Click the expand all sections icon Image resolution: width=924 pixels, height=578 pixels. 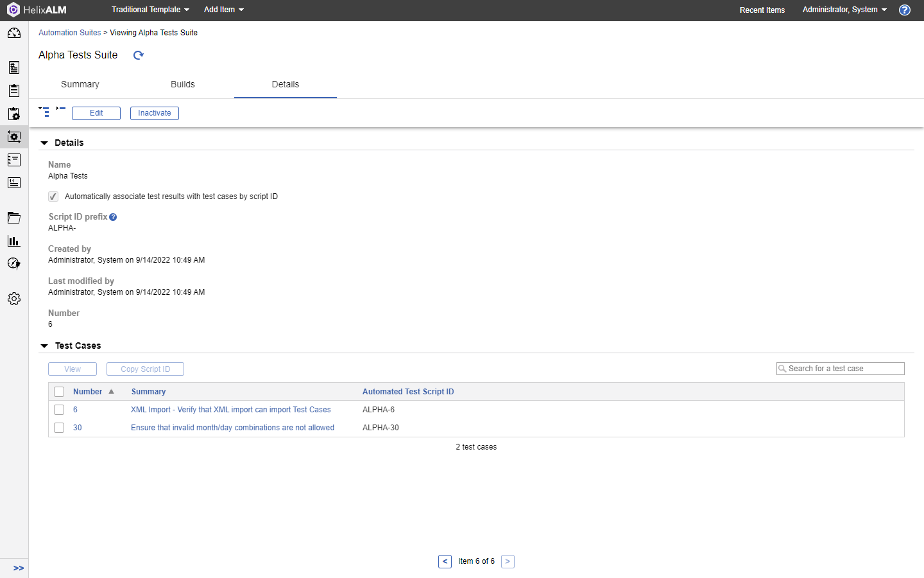pyautogui.click(x=44, y=112)
